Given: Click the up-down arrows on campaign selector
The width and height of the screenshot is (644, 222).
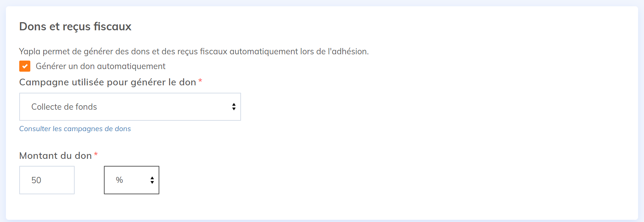Looking at the screenshot, I should (234, 107).
